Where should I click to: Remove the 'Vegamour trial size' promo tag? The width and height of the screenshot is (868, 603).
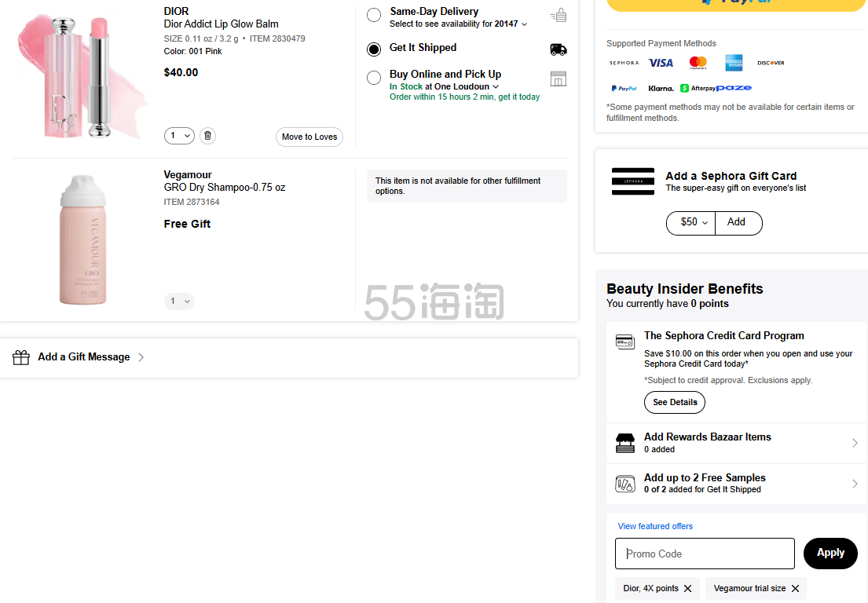tap(795, 589)
